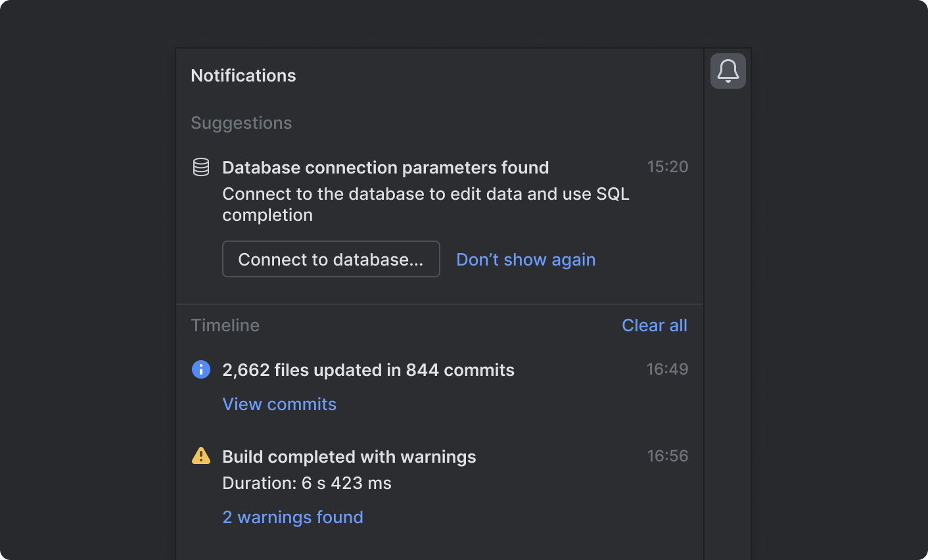Dismiss suggestion with Don't show again
The width and height of the screenshot is (928, 560).
click(x=526, y=259)
